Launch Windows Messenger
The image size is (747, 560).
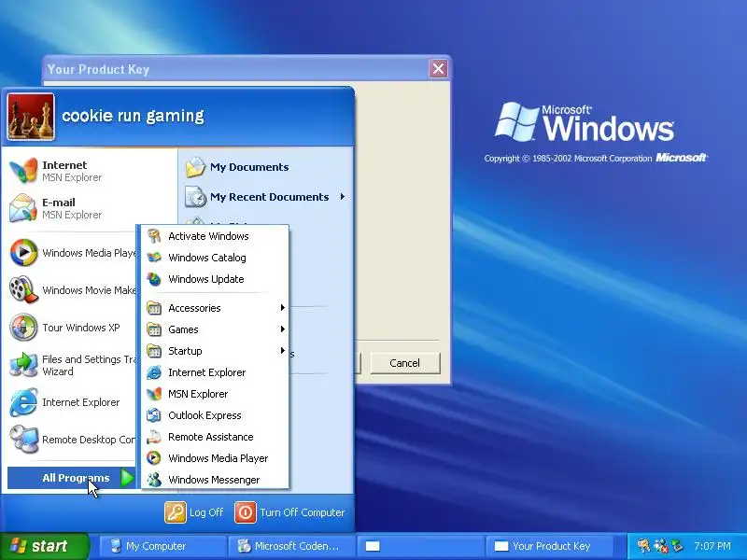[215, 480]
